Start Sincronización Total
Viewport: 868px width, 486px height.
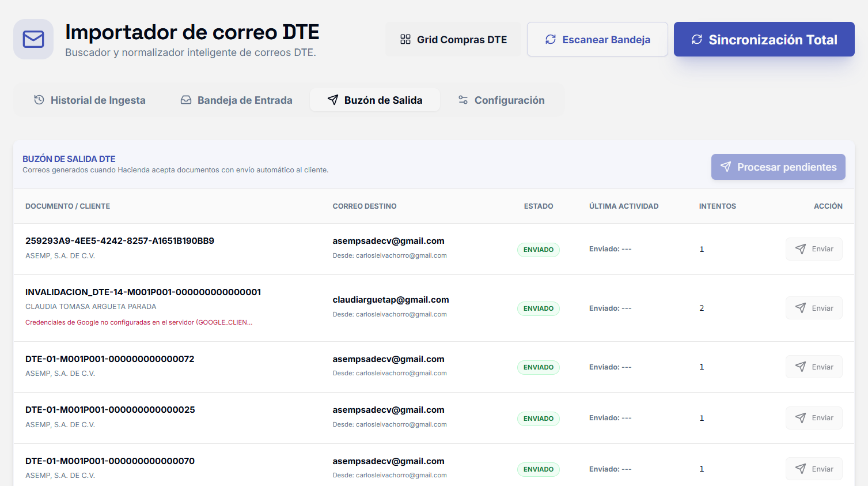764,39
